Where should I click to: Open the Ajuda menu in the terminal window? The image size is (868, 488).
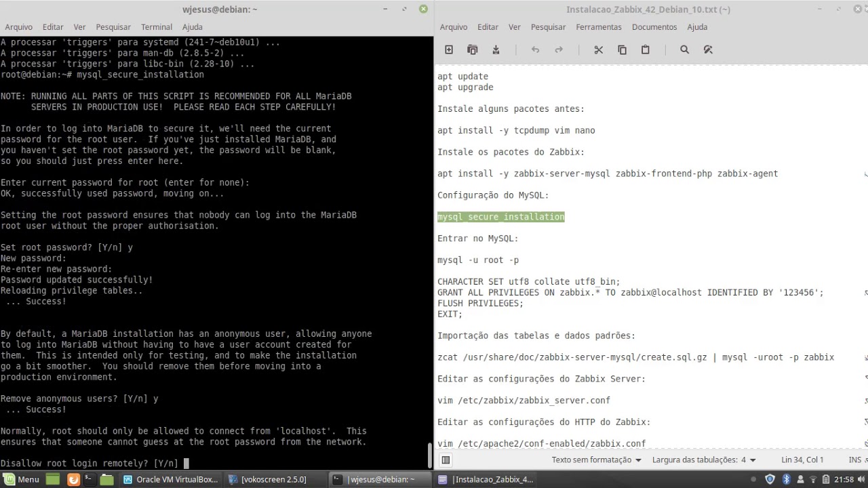point(193,27)
